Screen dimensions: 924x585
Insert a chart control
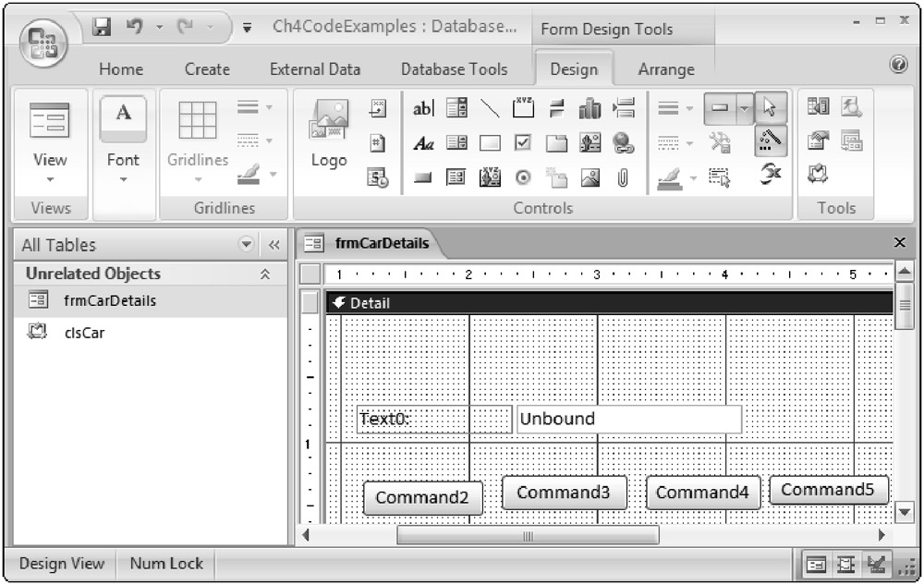coord(590,109)
